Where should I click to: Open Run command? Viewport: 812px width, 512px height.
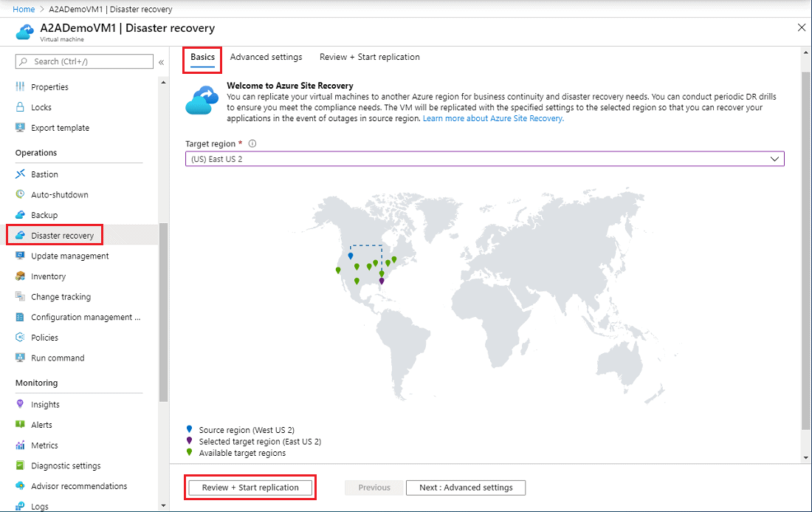click(58, 358)
